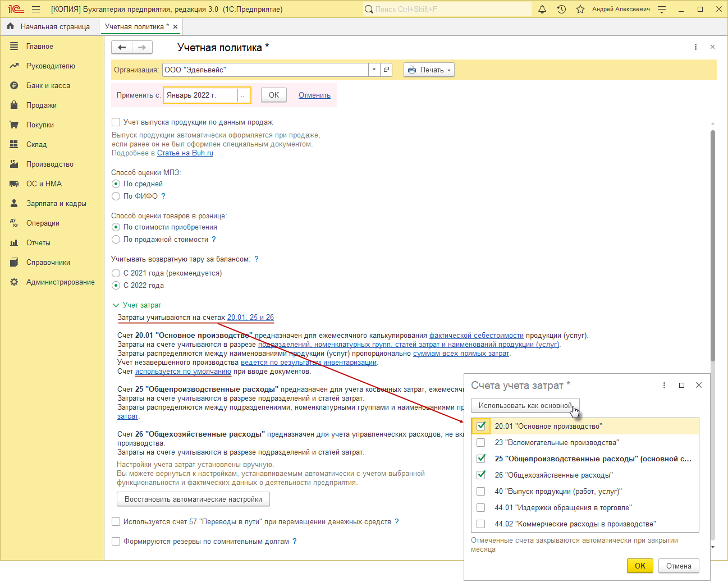
Task: Uncheck 25 Общепроизводственные расходы account
Action: tap(481, 459)
